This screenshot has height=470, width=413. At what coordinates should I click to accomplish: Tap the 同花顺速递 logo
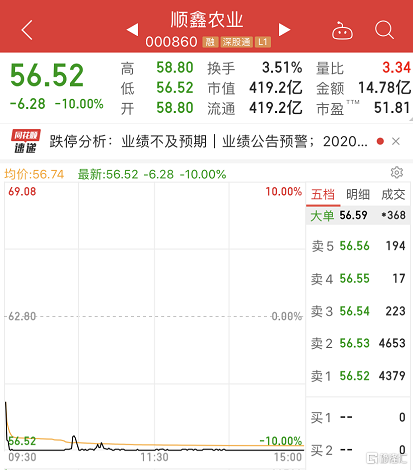click(x=26, y=141)
